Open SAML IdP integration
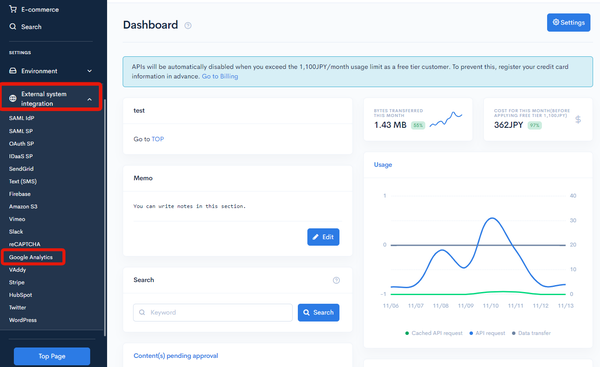The image size is (600, 367). [22, 118]
